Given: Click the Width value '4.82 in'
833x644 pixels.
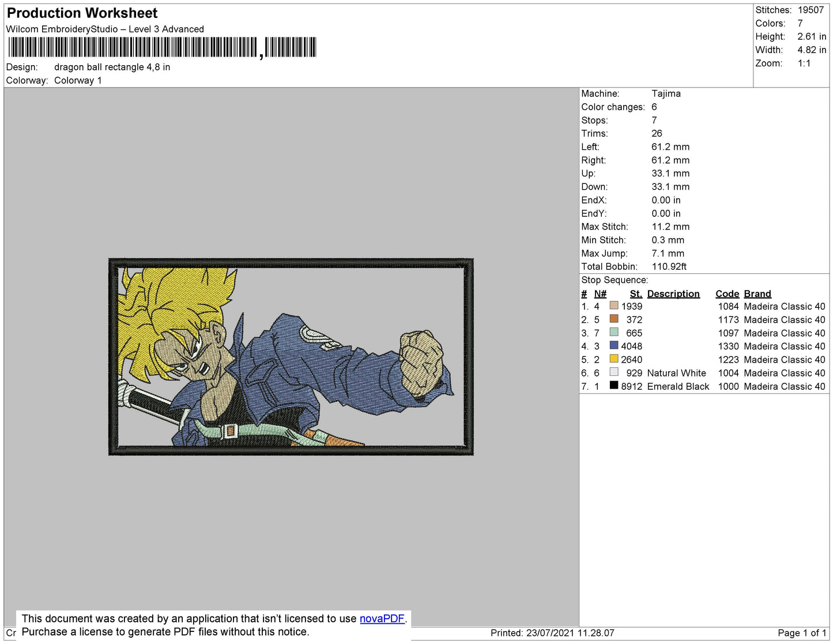Looking at the screenshot, I should pos(812,50).
